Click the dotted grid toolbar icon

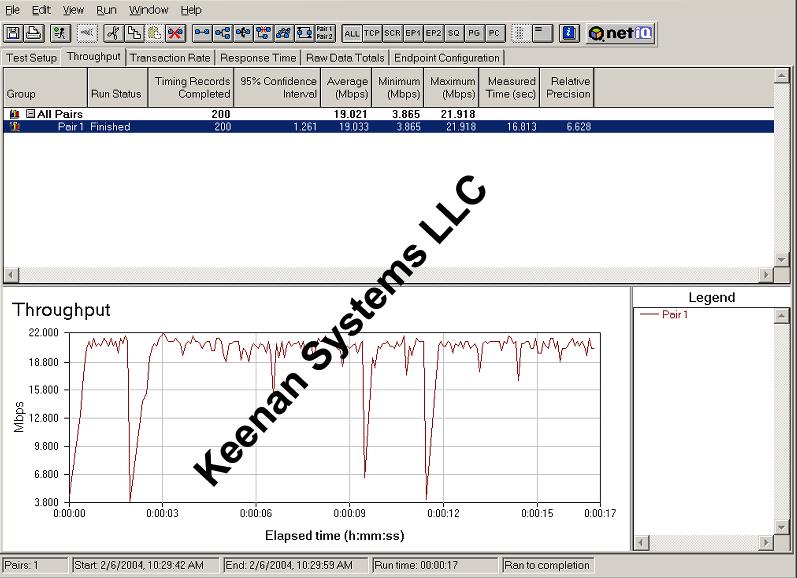click(x=519, y=34)
